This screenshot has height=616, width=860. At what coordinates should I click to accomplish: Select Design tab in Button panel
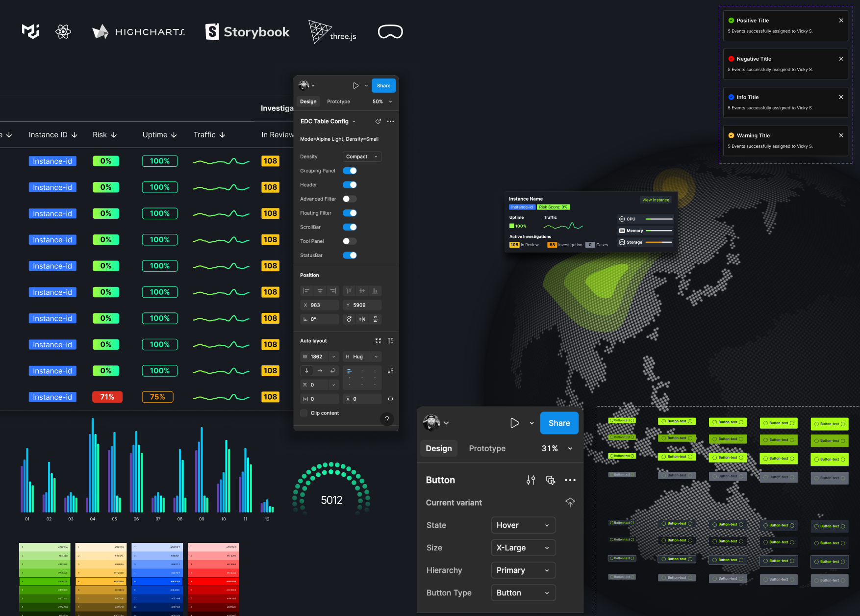pos(439,448)
